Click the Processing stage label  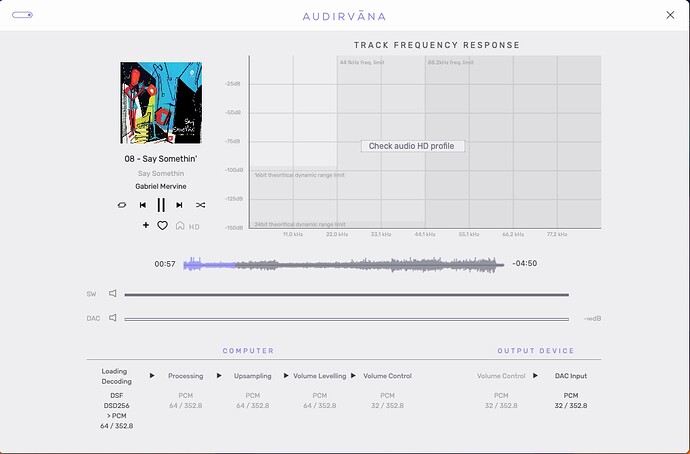point(186,376)
